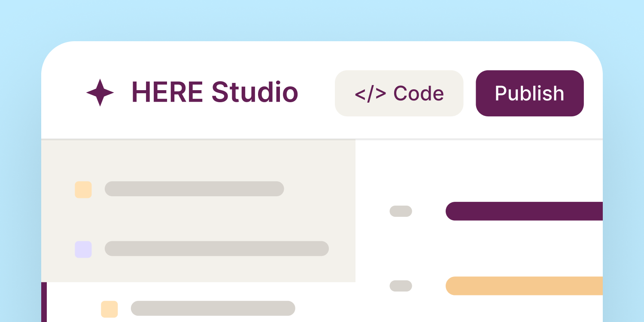
Task: Select the second sidebar item's long gray bar
Action: pos(217,248)
